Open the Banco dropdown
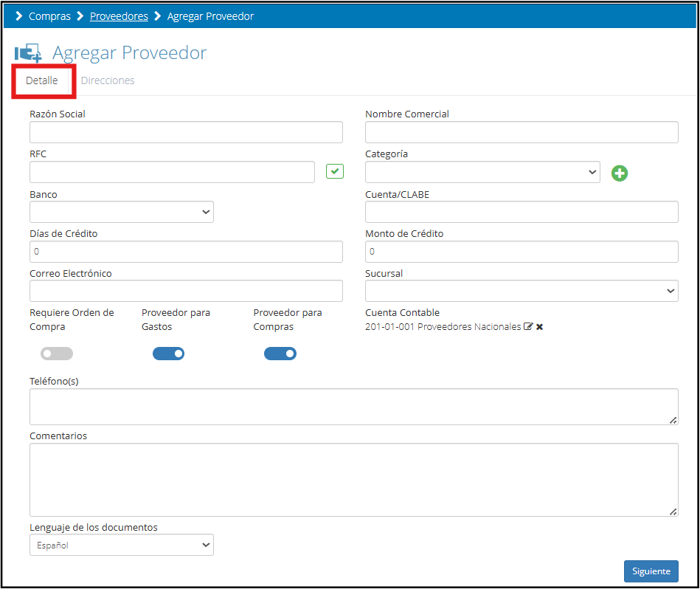The height and width of the screenshot is (592, 700). click(x=122, y=212)
